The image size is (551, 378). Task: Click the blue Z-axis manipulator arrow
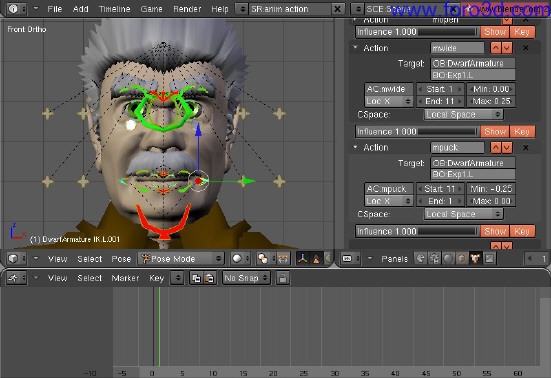tap(198, 131)
